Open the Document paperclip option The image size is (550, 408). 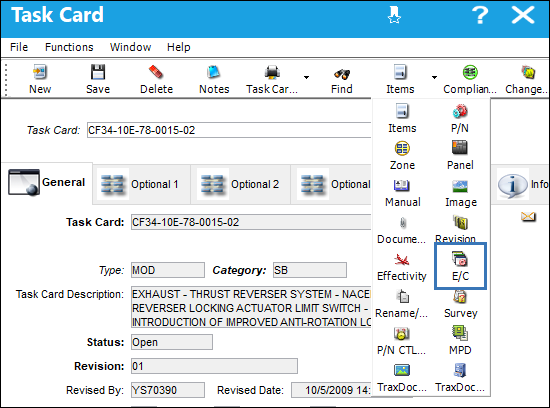pos(402,230)
